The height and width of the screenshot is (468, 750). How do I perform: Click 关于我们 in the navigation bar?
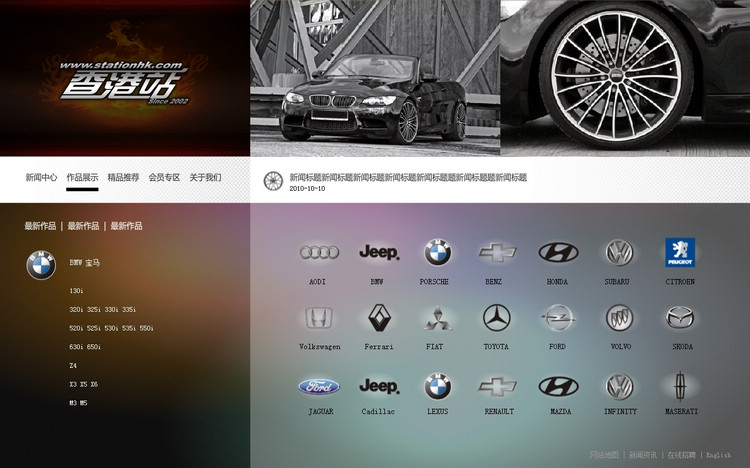click(x=205, y=178)
